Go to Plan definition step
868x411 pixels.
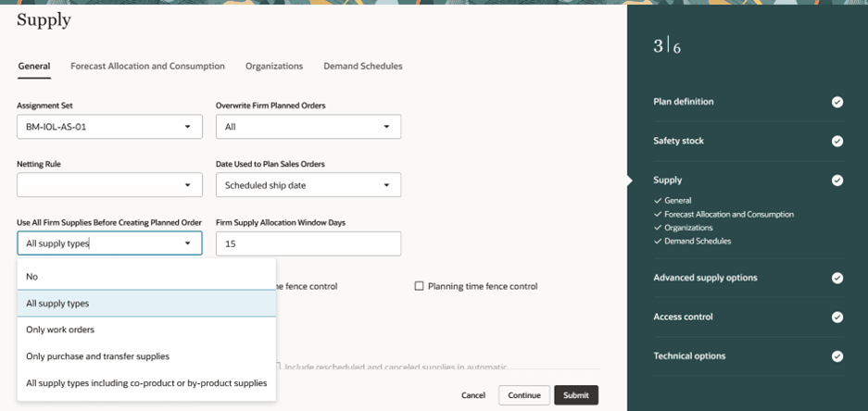(x=684, y=102)
